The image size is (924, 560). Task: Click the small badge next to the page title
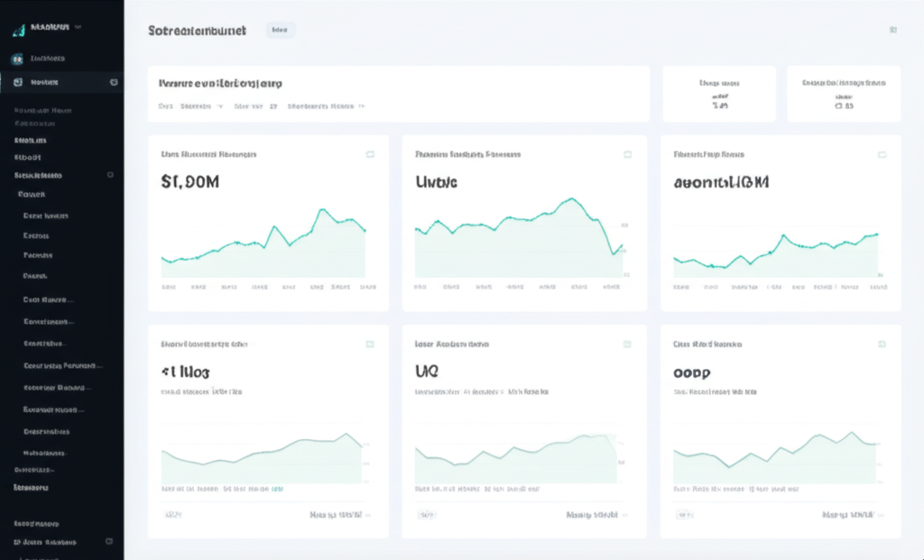(281, 30)
